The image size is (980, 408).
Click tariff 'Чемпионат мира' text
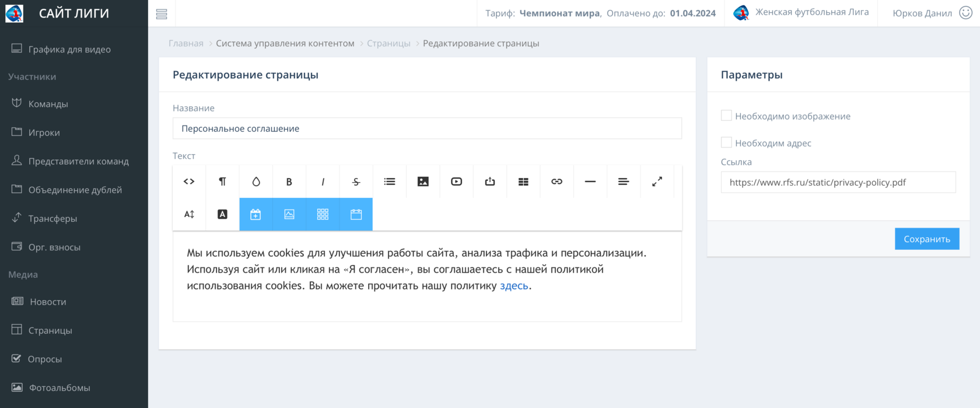pos(560,13)
